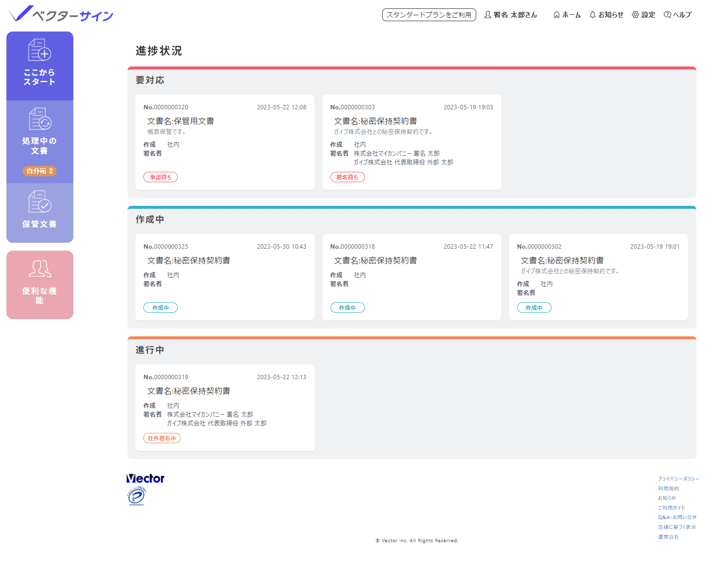
Task: Click the ベクターサイン logo
Action: point(61,14)
